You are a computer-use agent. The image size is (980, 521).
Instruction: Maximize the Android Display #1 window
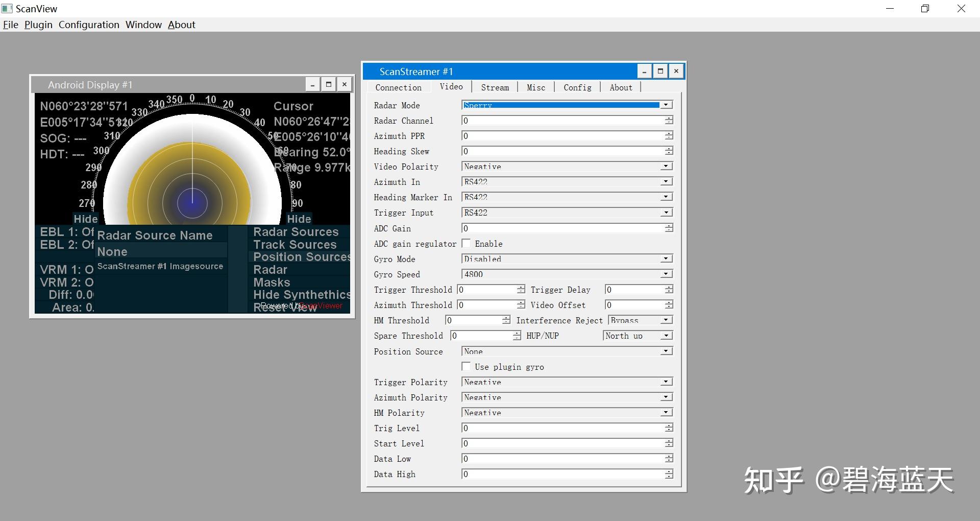click(329, 85)
